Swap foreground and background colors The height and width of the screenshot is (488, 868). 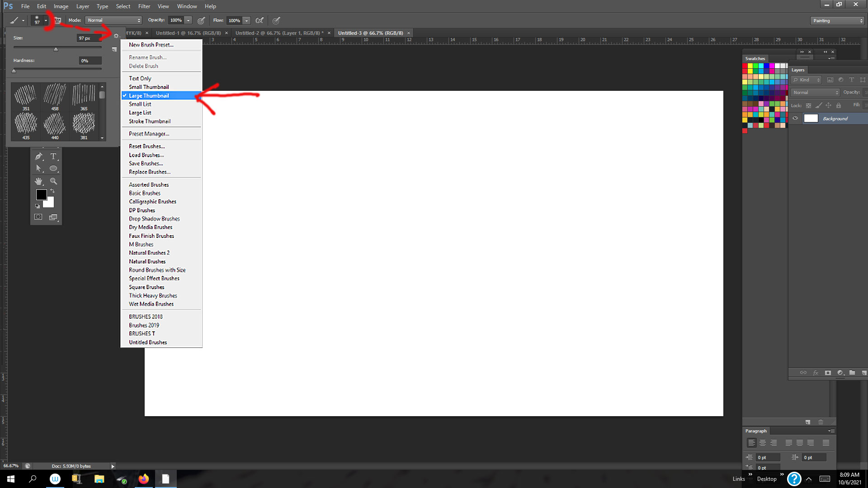tap(52, 191)
